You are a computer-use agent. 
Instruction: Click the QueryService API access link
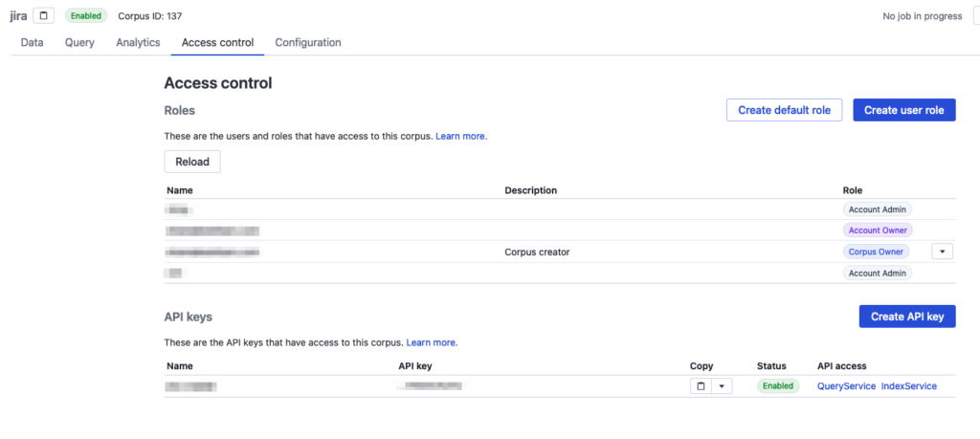click(x=846, y=386)
